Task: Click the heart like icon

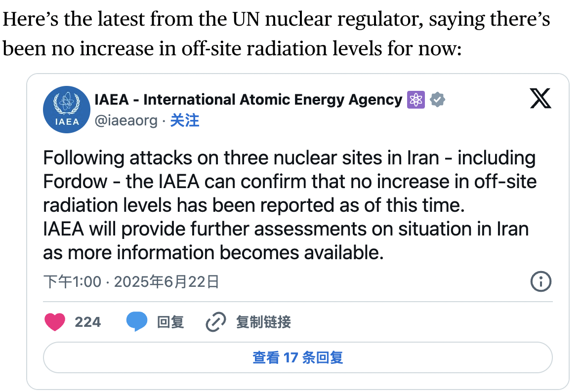Action: pos(55,322)
